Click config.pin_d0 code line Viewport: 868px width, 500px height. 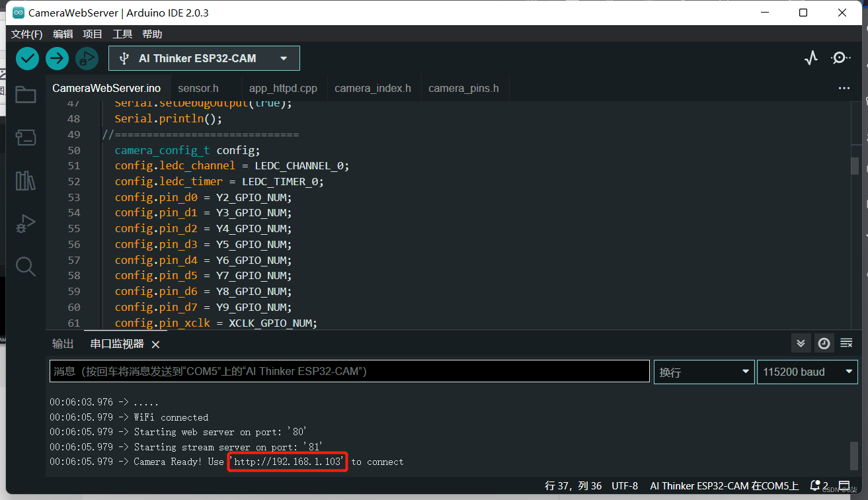point(203,197)
